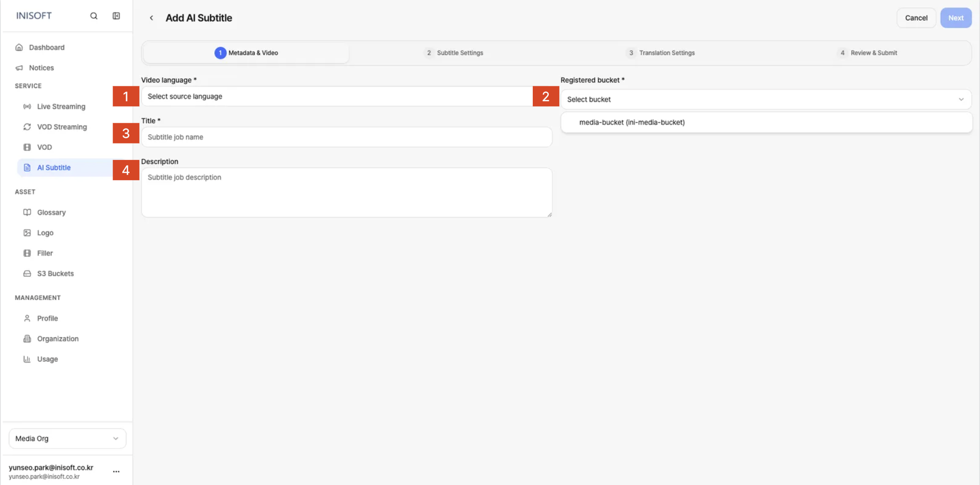Open Notices megaphone icon

pos(19,68)
